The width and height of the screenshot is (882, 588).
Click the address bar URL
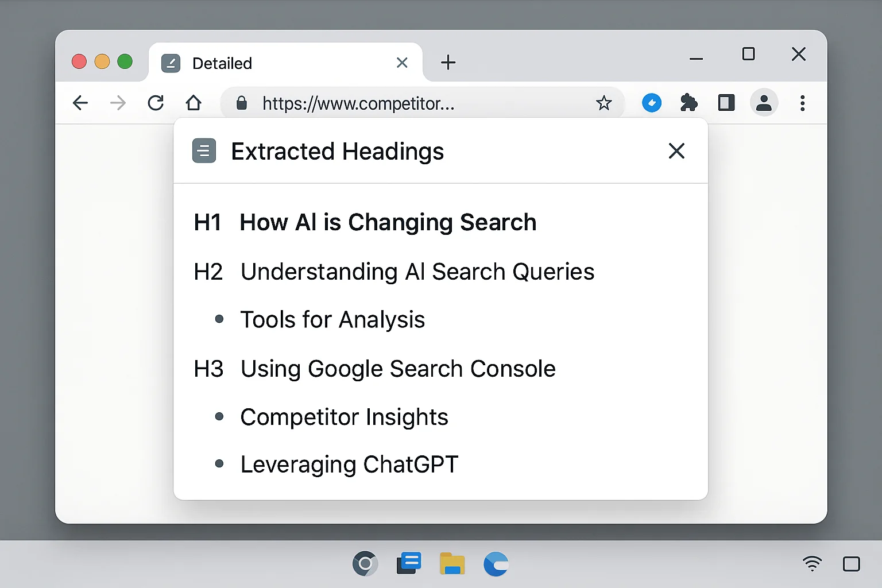[x=358, y=103]
